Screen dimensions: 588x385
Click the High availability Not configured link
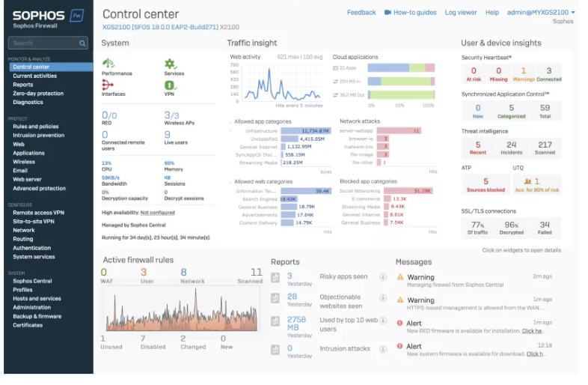coord(160,213)
